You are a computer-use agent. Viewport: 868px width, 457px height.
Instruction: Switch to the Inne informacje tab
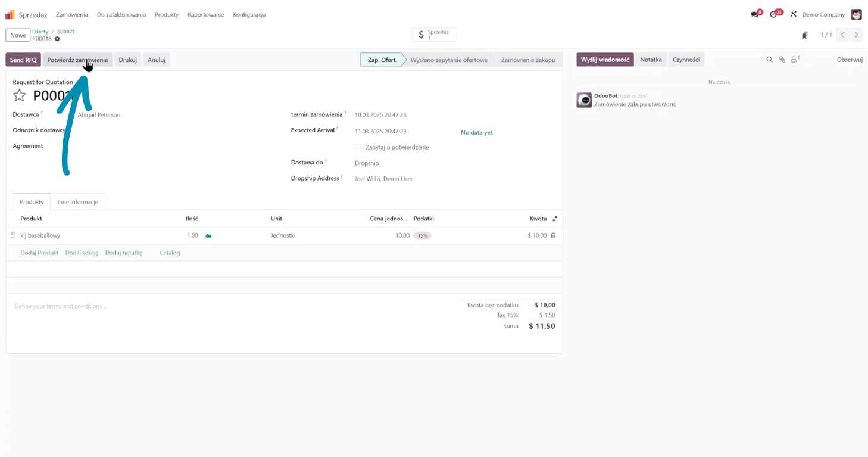pos(77,202)
